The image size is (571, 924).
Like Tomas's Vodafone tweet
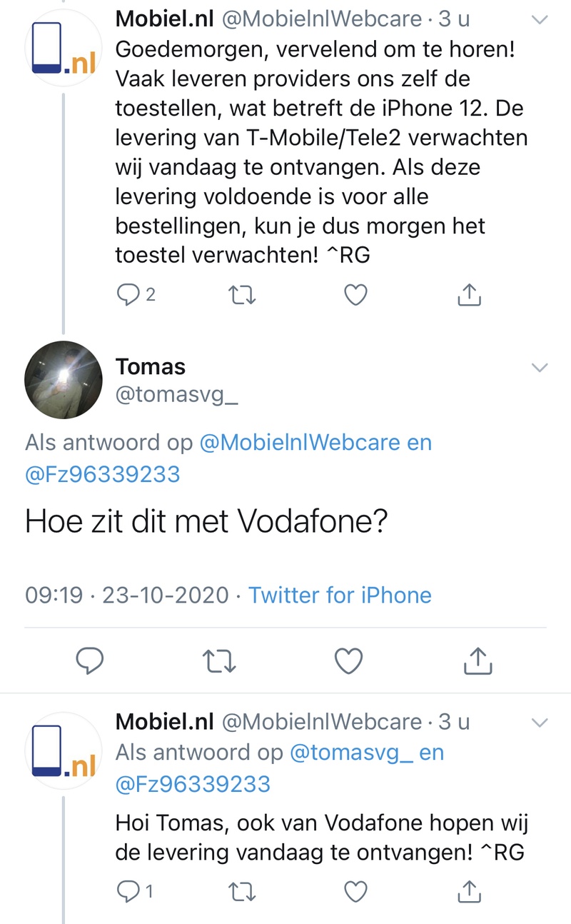349,662
